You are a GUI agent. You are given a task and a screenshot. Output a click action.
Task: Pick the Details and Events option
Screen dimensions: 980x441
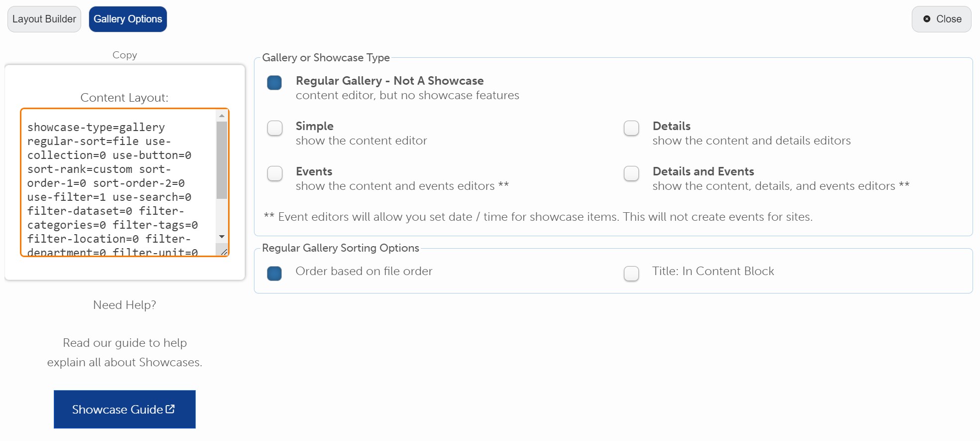pos(631,173)
